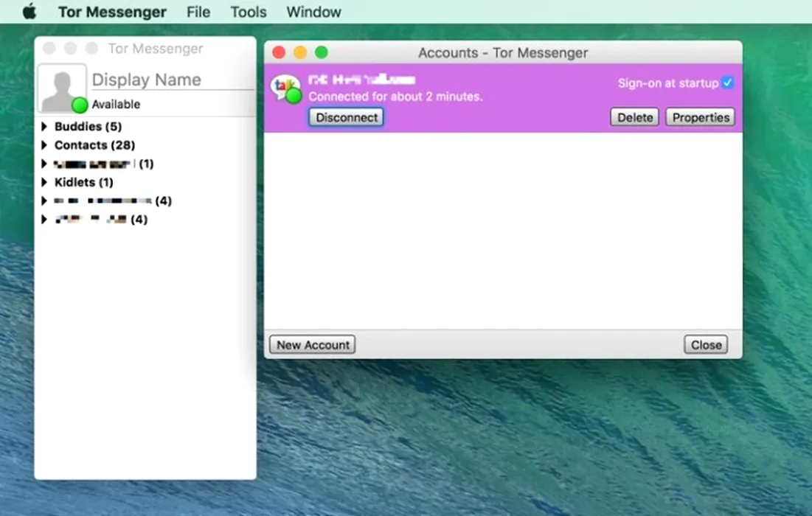Click the red close button of Accounts window
This screenshot has width=812, height=516.
click(279, 52)
